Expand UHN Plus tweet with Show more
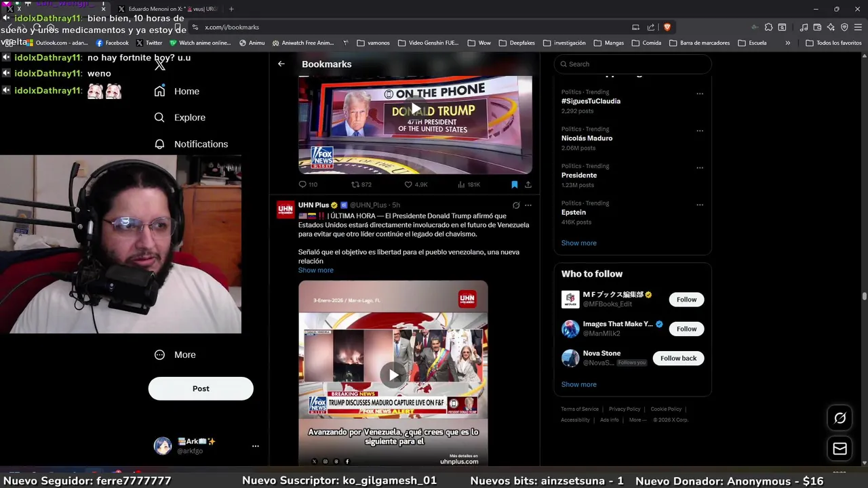Screen dimensions: 868x488 [315, 270]
